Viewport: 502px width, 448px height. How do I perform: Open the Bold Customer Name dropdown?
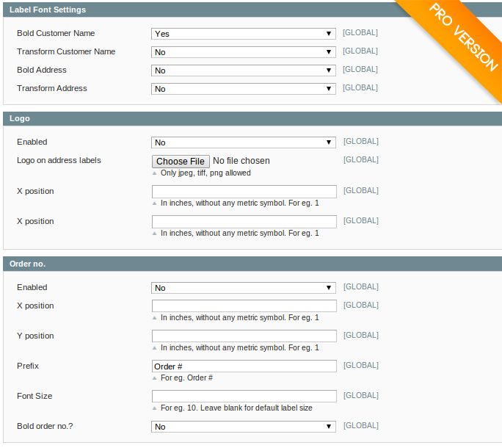[x=244, y=34]
